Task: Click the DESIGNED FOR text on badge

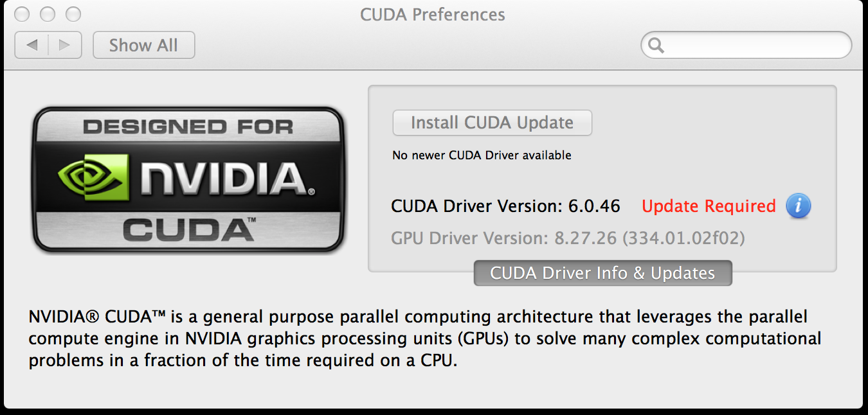Action: point(188,127)
